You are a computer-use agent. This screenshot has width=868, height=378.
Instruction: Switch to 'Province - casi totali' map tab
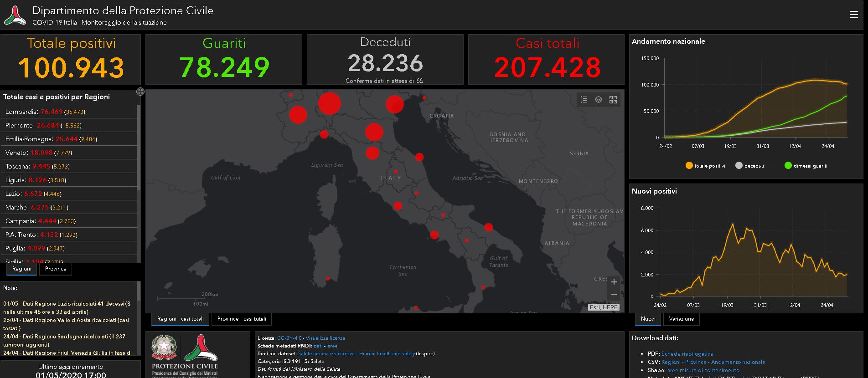click(x=242, y=319)
